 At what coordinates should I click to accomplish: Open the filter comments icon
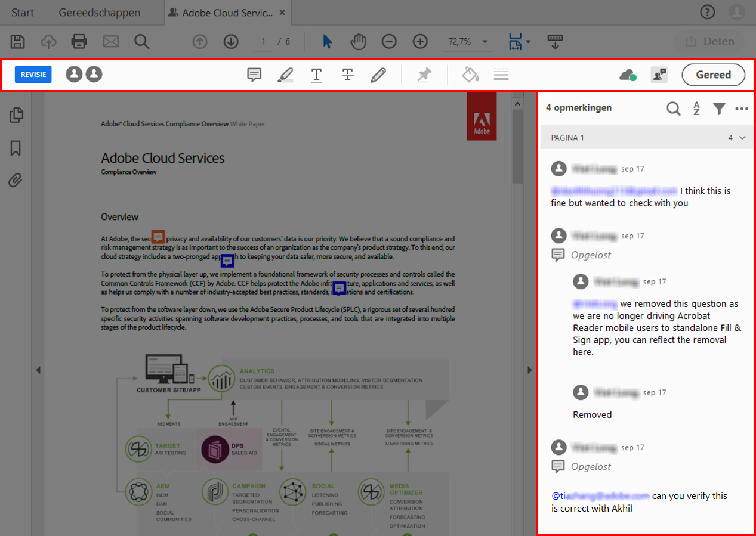click(719, 109)
